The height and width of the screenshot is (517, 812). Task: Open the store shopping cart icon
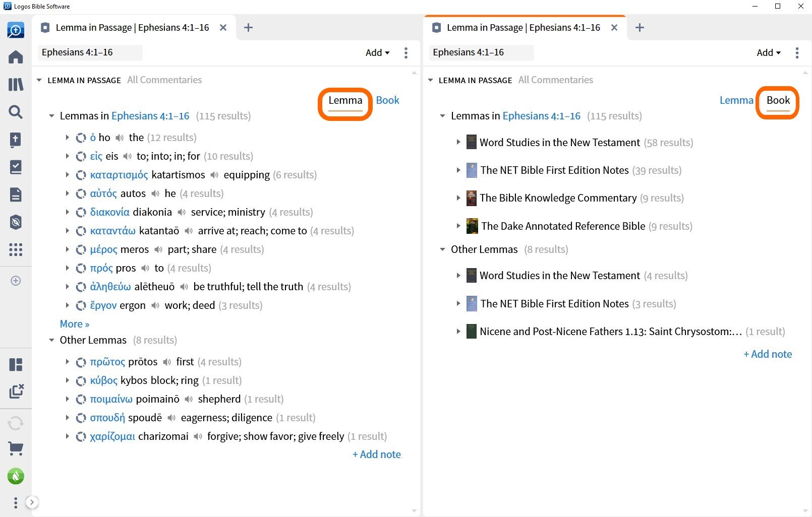point(16,448)
